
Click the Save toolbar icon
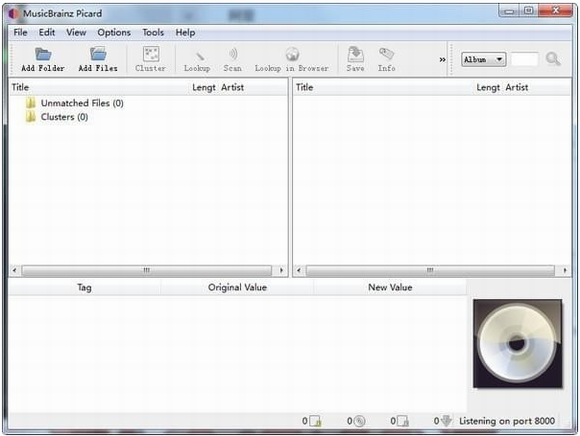(355, 54)
